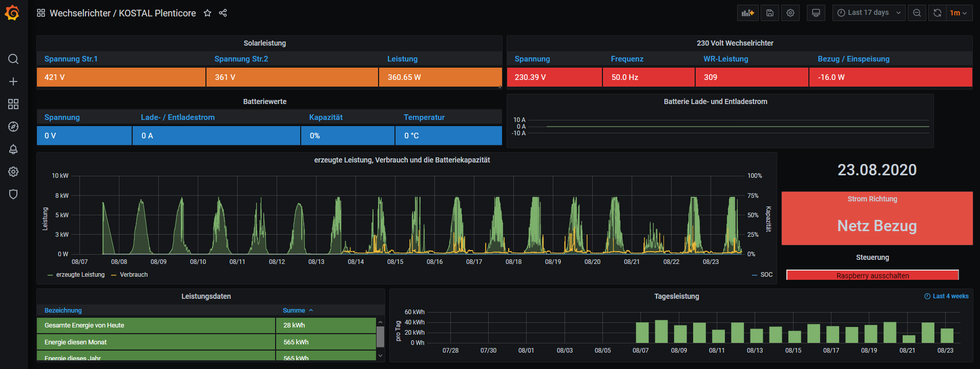Click the Grafana logo home icon

pyautogui.click(x=12, y=13)
